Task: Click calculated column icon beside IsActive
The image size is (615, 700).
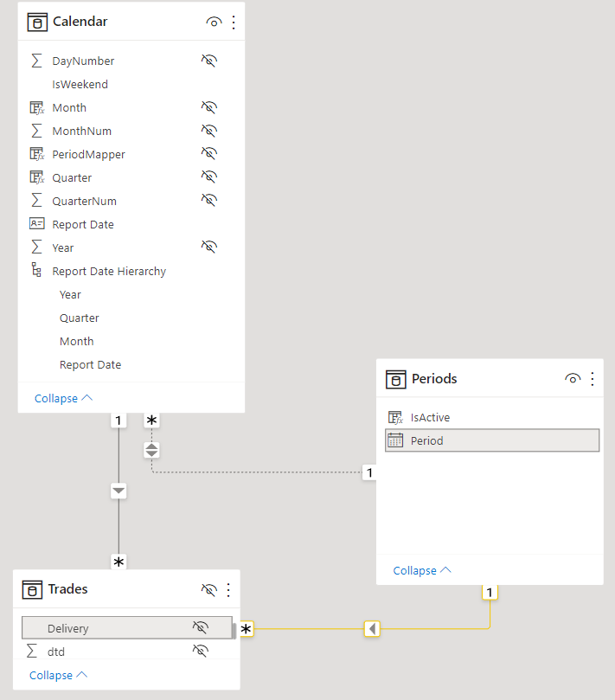Action: click(395, 417)
